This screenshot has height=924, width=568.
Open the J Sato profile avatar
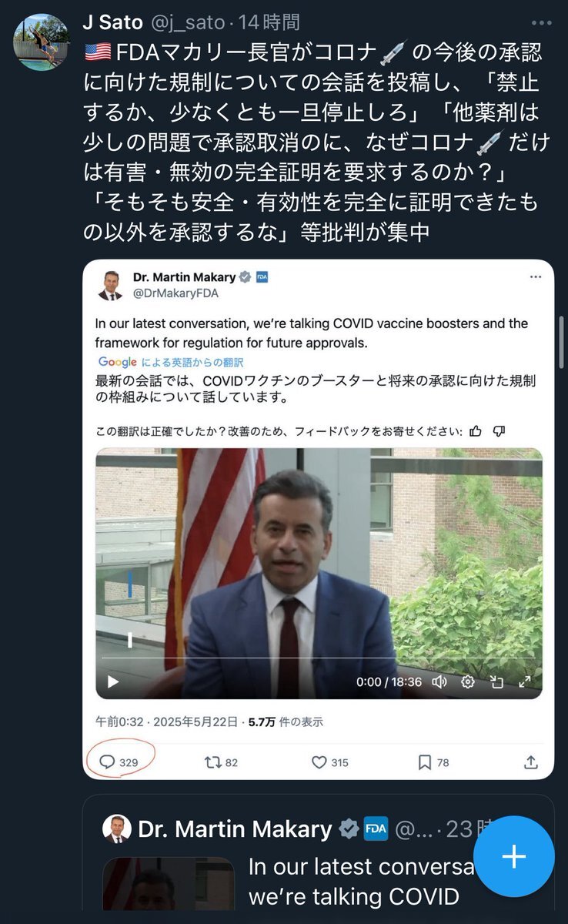[x=42, y=42]
